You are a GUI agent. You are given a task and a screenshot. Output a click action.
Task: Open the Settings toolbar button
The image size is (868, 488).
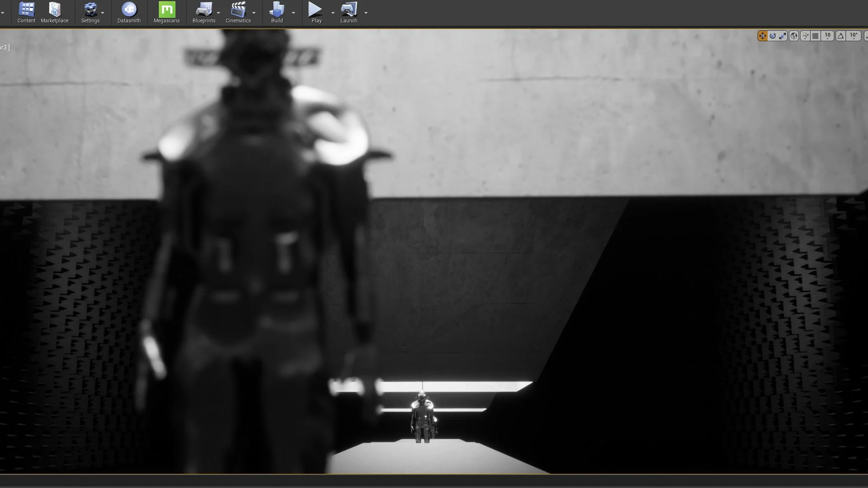click(x=90, y=13)
